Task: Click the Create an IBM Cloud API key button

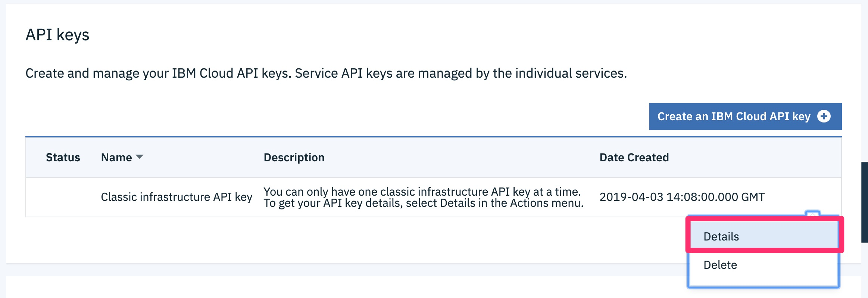Action: (x=745, y=116)
